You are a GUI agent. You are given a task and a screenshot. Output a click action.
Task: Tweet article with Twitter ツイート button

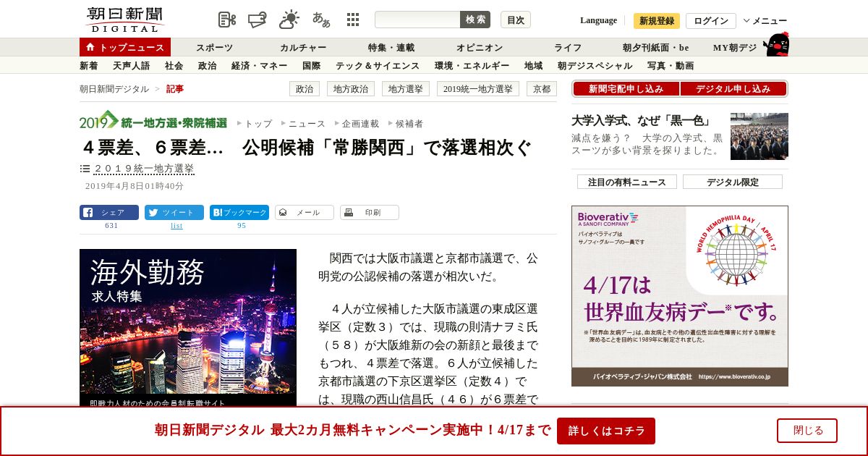coord(174,213)
